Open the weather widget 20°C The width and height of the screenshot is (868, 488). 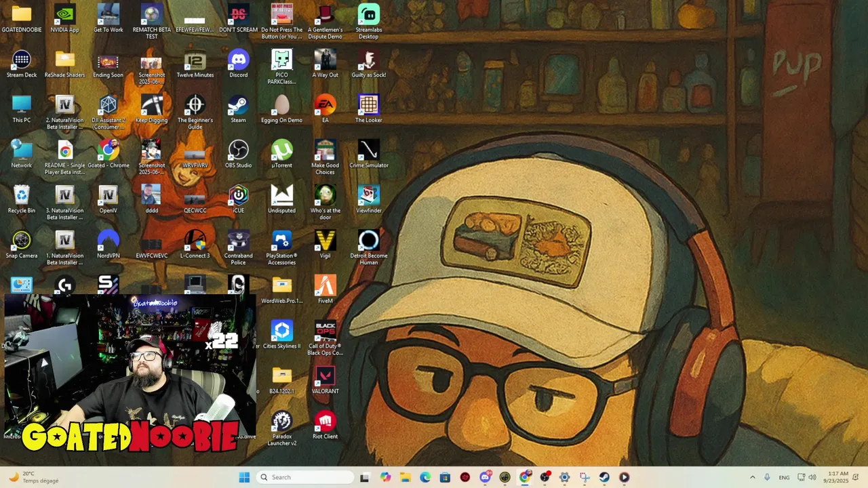coord(34,477)
